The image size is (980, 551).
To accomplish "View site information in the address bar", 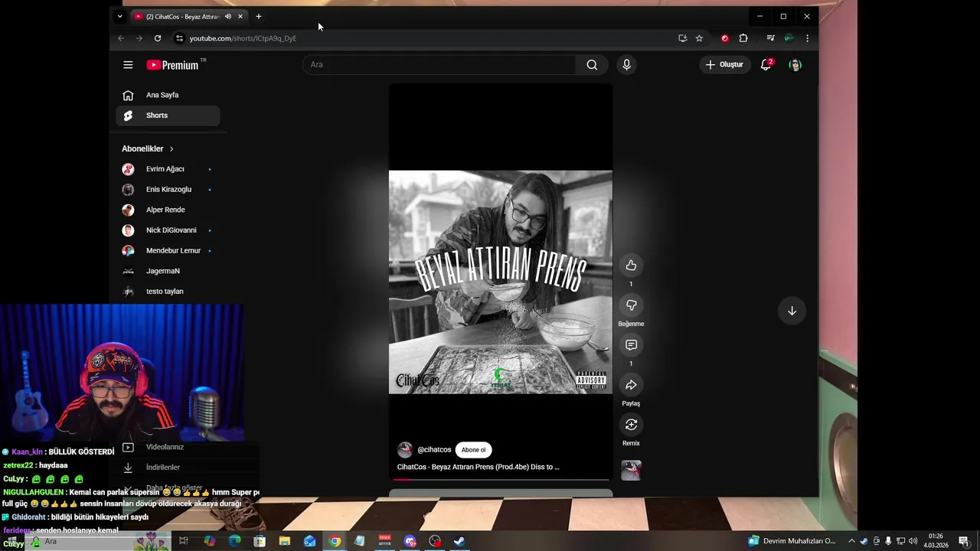I will (x=179, y=38).
